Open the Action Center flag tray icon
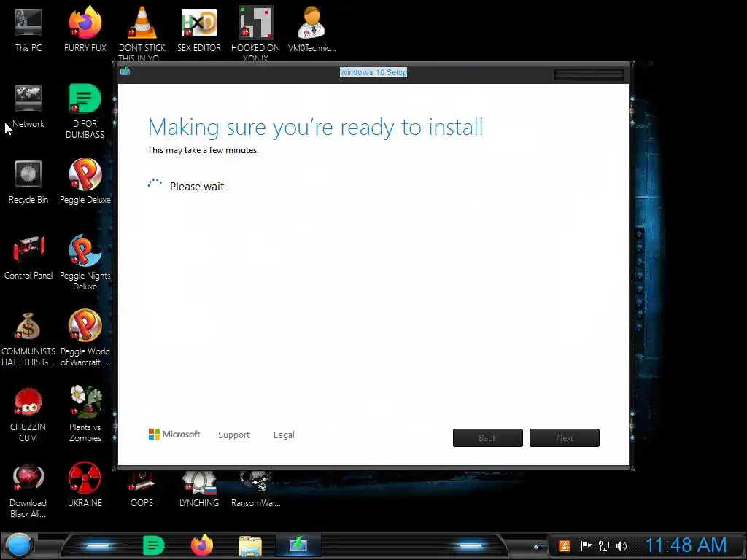The image size is (747, 560). (586, 545)
